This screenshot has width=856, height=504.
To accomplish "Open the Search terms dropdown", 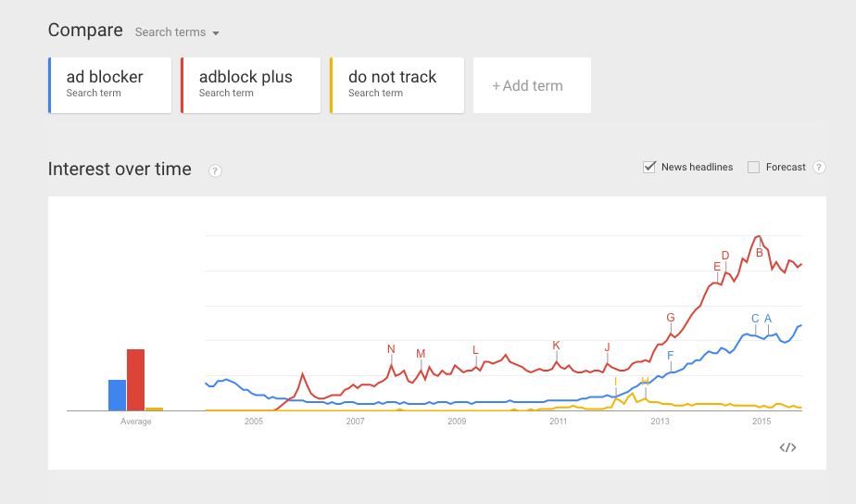I will (x=177, y=32).
